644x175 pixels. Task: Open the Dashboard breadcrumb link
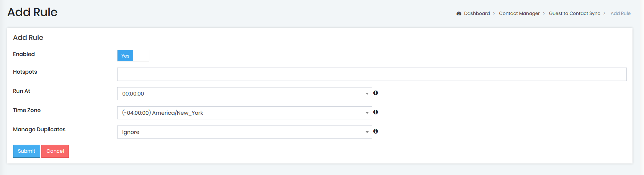(x=477, y=13)
